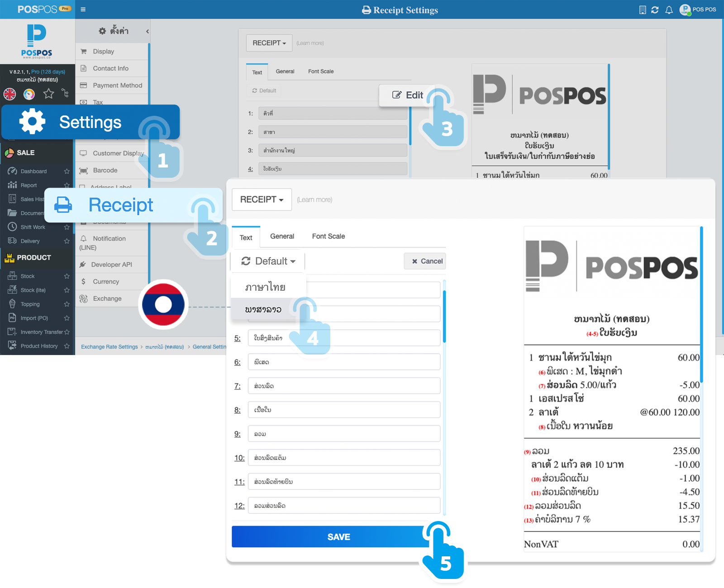
Task: Open the hamburger menu icon
Action: [83, 9]
